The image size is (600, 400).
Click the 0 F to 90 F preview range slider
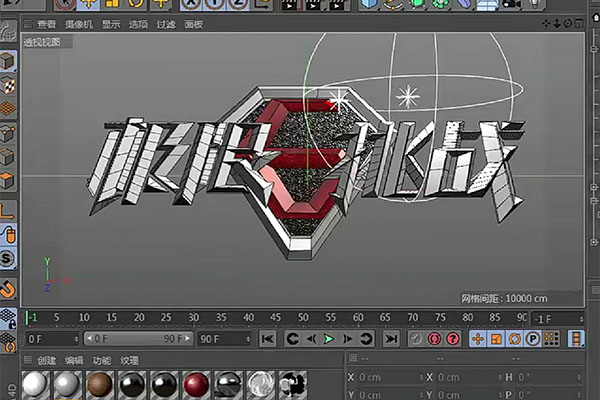[138, 339]
